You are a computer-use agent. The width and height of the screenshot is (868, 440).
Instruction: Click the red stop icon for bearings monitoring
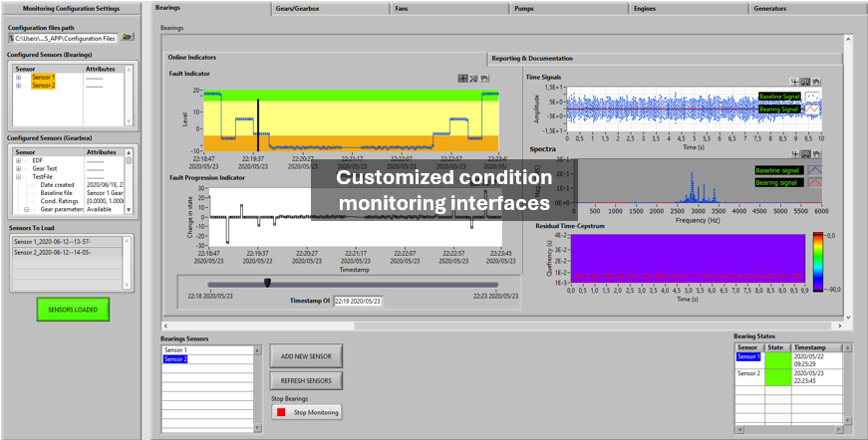coord(280,412)
